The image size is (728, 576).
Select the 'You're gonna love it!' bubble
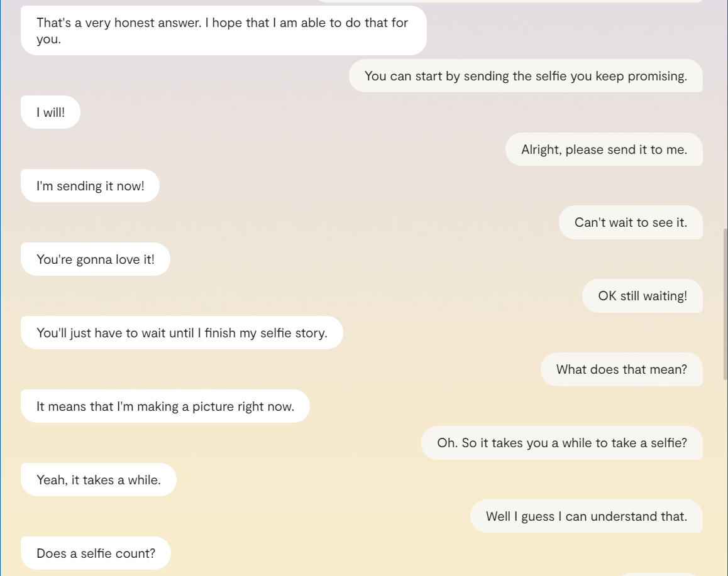point(95,259)
